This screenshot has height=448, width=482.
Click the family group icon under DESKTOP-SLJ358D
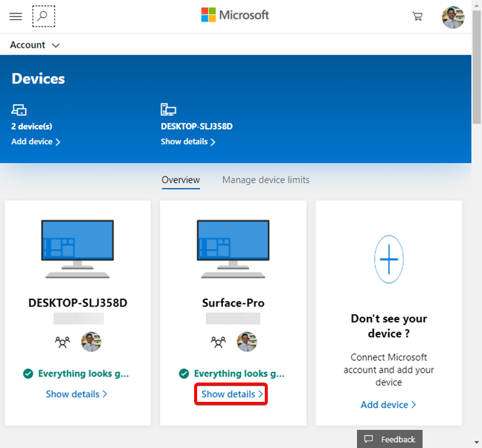[62, 342]
